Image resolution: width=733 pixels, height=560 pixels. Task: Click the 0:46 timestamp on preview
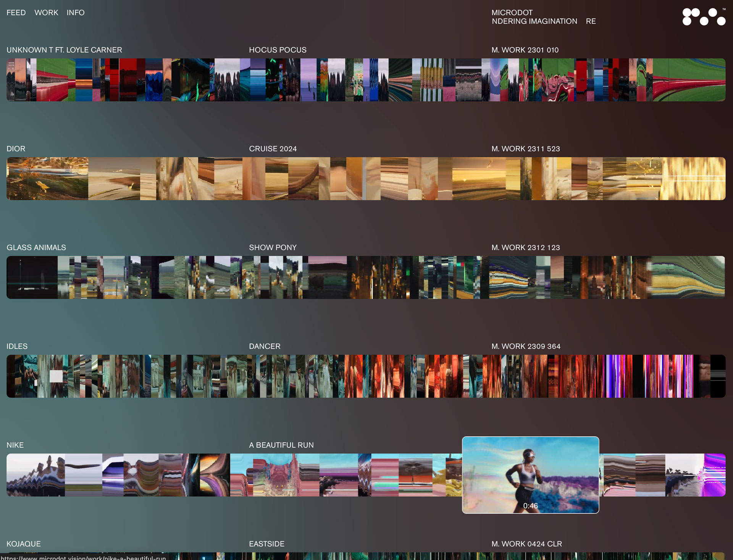[530, 506]
